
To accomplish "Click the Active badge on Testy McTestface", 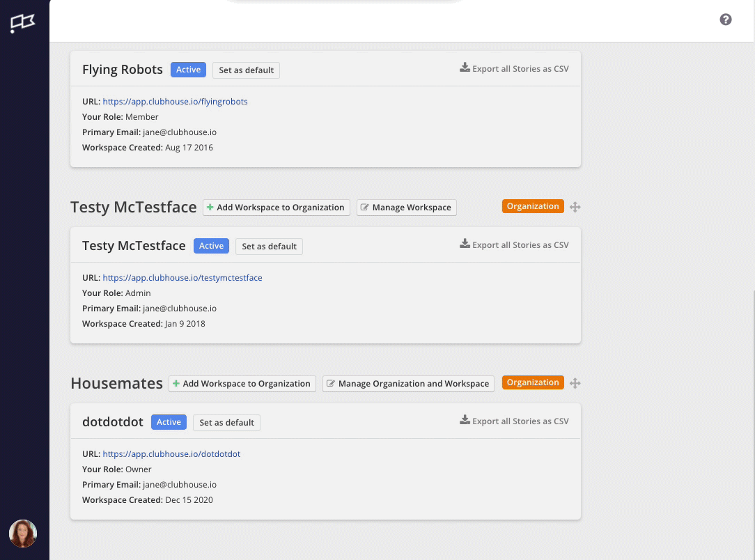I will 211,246.
